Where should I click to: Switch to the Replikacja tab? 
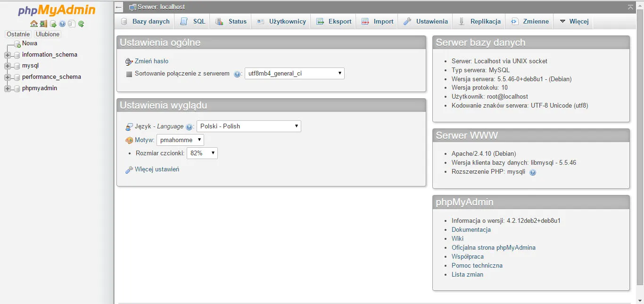coord(479,21)
